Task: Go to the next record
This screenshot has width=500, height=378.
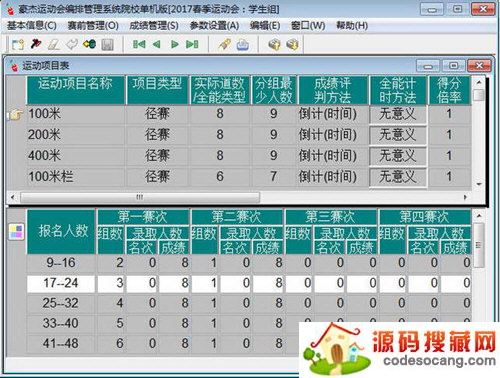Action: tap(174, 44)
